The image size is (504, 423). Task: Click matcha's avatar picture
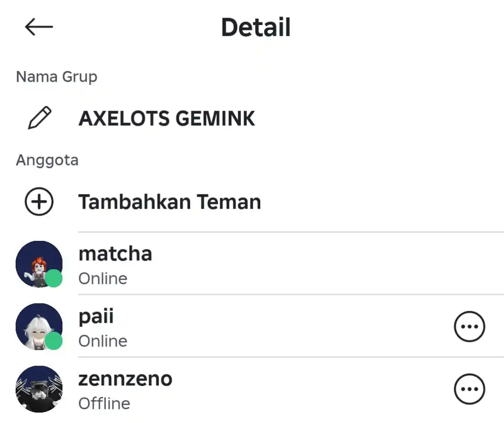click(x=39, y=264)
